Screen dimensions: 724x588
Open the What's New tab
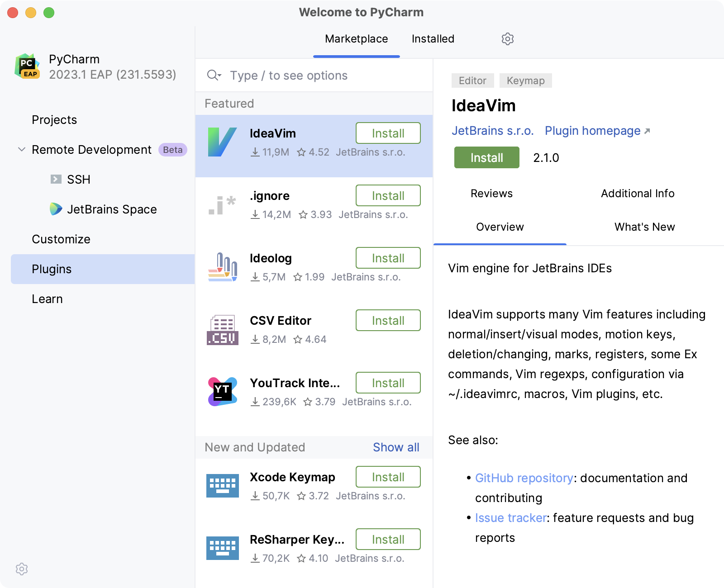click(644, 227)
